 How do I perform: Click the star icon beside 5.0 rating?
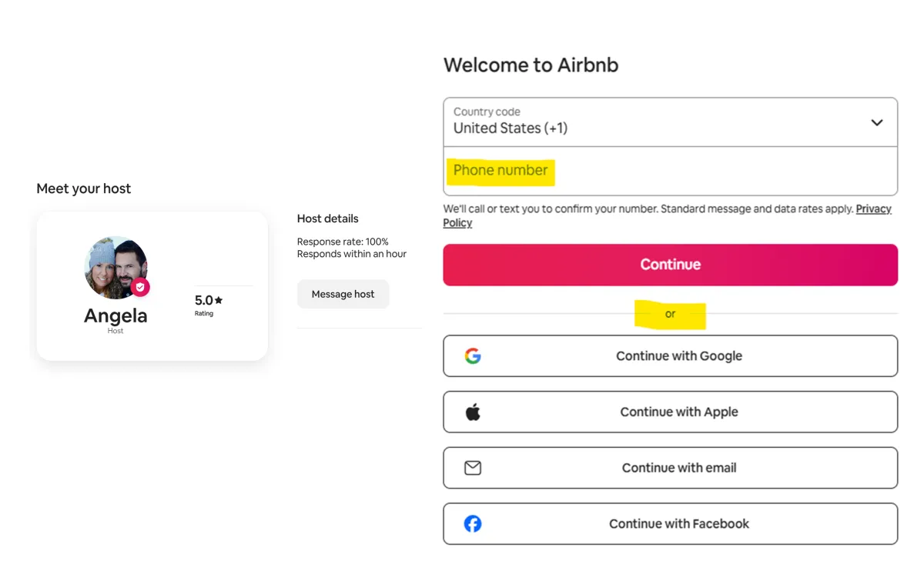(219, 300)
